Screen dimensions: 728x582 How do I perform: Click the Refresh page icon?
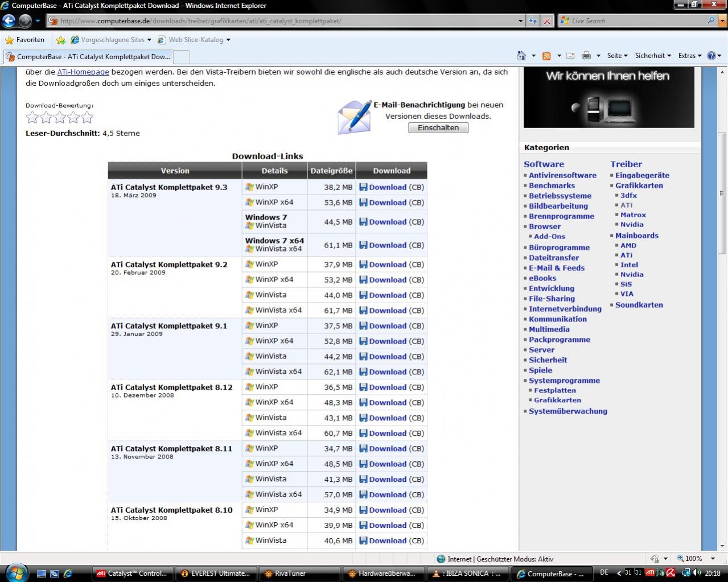533,21
